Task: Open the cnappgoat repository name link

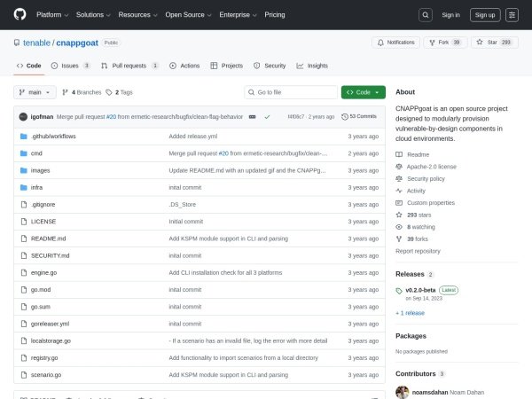Action: [x=77, y=43]
